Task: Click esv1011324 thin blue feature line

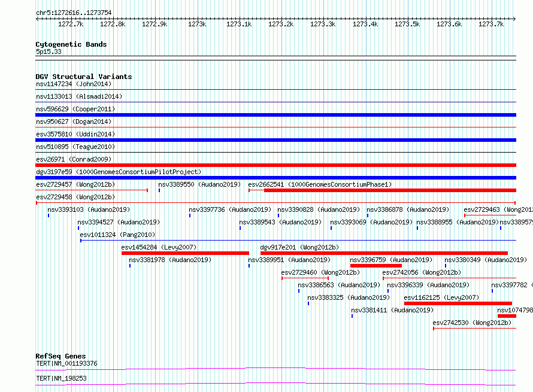Action: point(298,241)
